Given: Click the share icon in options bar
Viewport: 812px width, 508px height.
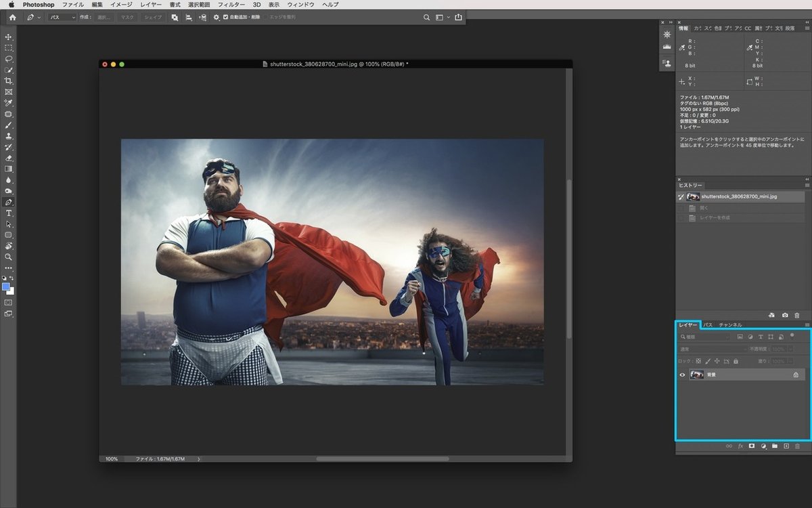Looking at the screenshot, I should coord(458,17).
